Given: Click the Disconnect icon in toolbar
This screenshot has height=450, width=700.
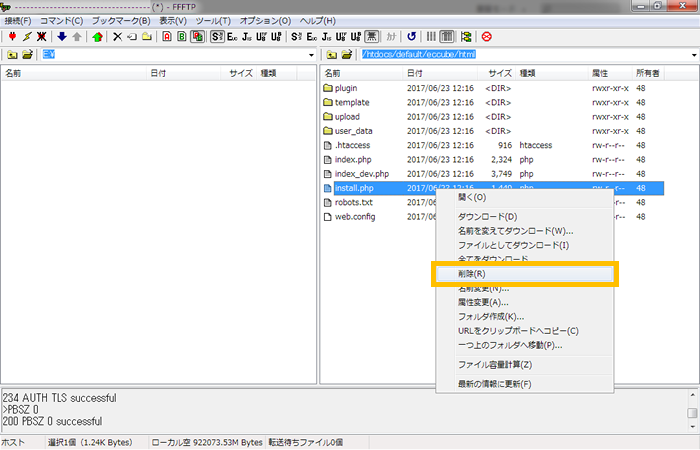Looking at the screenshot, I should click(42, 37).
